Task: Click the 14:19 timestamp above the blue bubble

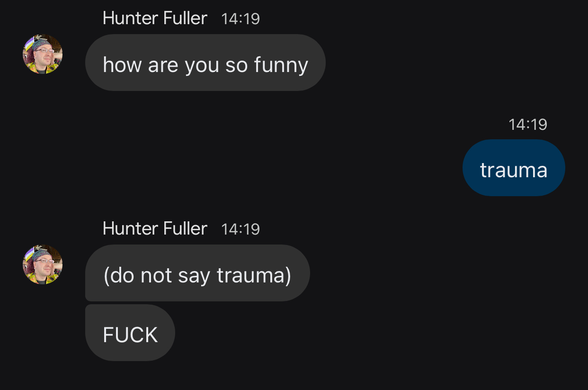Action: [527, 125]
